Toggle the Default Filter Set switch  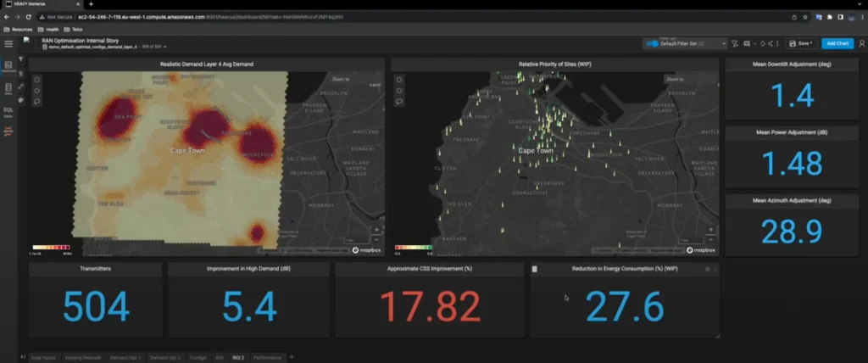(653, 43)
